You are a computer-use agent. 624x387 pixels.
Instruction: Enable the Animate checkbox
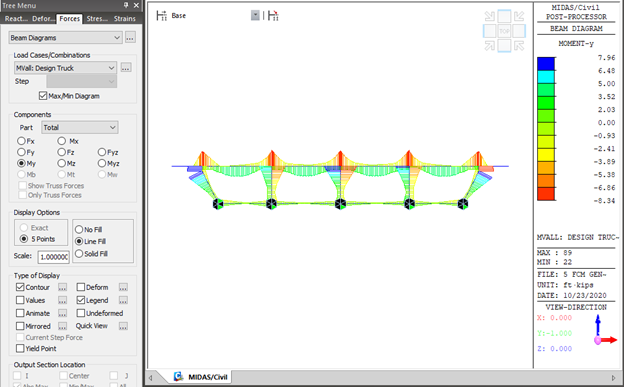pyautogui.click(x=20, y=313)
